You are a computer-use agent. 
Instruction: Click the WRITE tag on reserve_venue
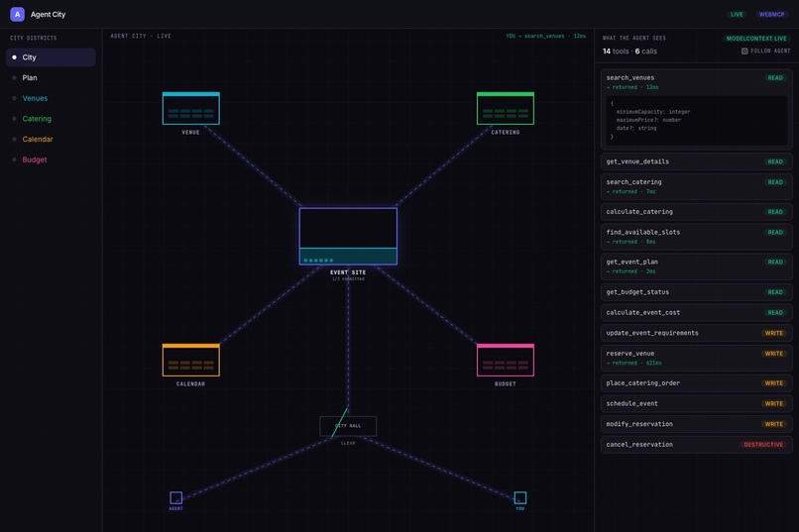(x=773, y=354)
